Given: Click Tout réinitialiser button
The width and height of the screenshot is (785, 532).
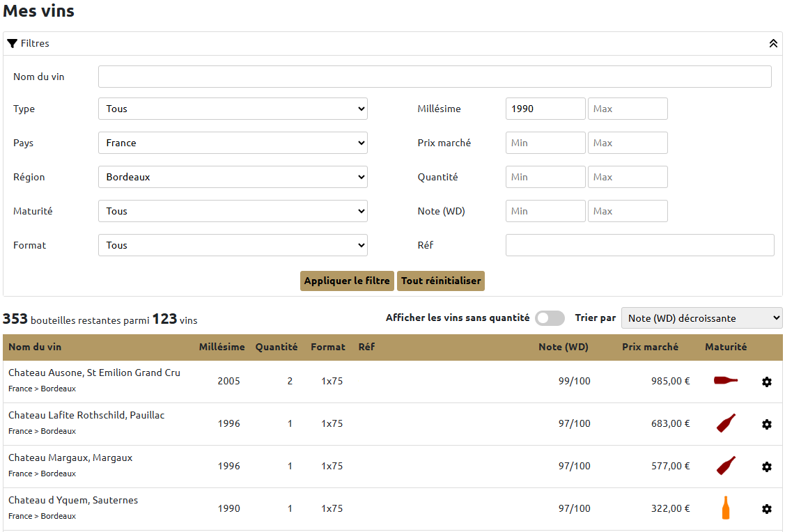Looking at the screenshot, I should (x=440, y=281).
